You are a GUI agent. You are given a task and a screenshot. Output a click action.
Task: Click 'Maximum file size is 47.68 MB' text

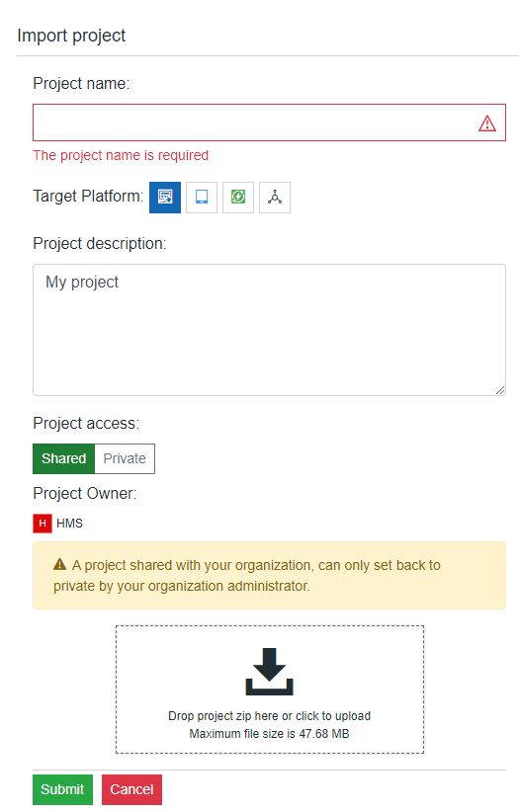click(x=269, y=733)
